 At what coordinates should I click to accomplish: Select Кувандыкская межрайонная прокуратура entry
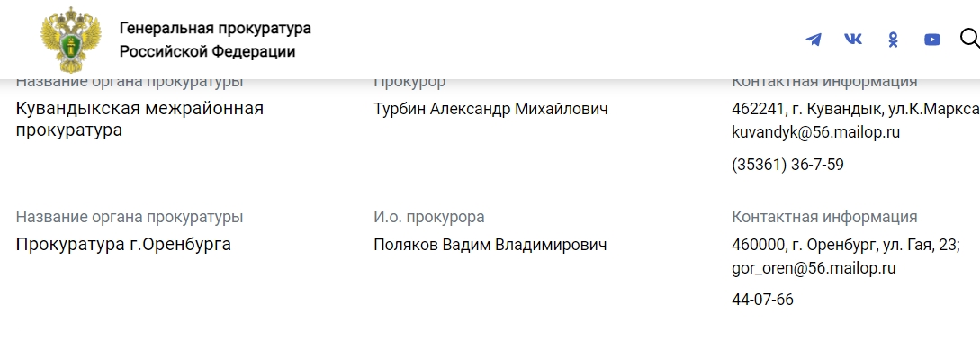[140, 120]
